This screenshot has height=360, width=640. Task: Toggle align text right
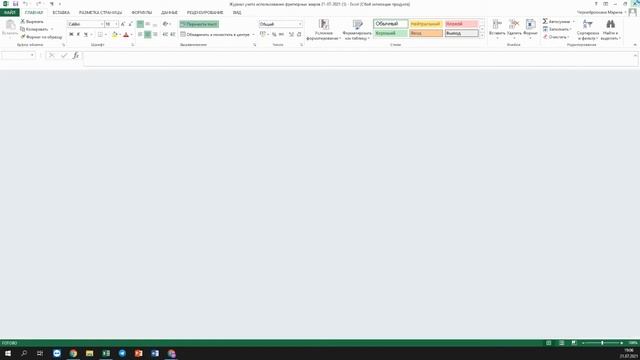[155, 35]
